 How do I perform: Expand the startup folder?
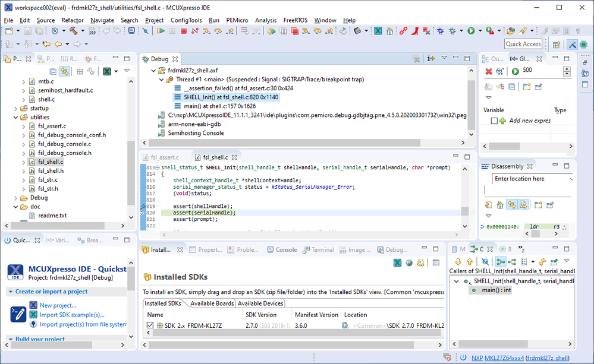tap(16, 108)
